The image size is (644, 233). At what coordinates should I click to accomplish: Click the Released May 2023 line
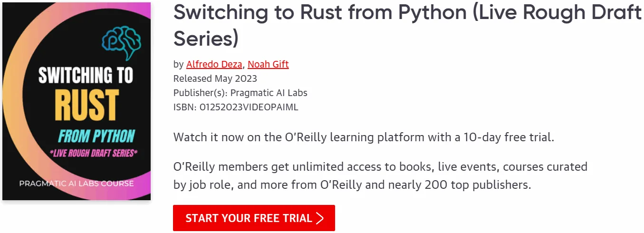(x=215, y=78)
